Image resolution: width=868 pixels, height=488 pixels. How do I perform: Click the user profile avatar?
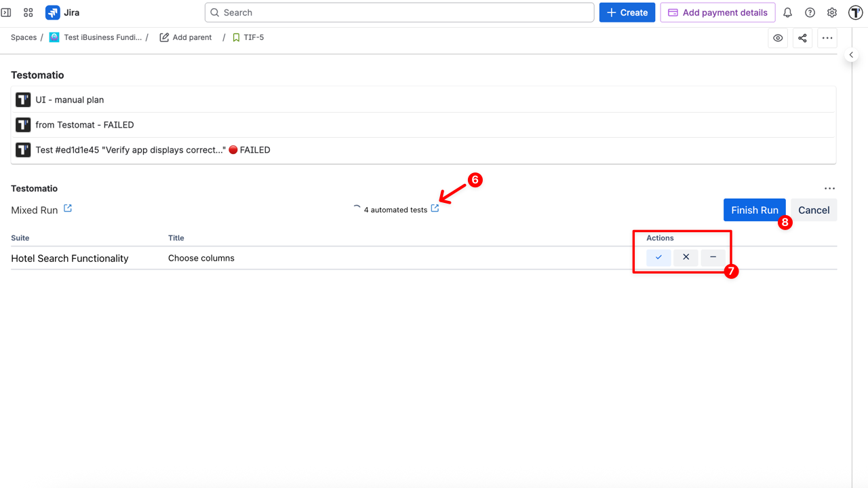click(855, 13)
